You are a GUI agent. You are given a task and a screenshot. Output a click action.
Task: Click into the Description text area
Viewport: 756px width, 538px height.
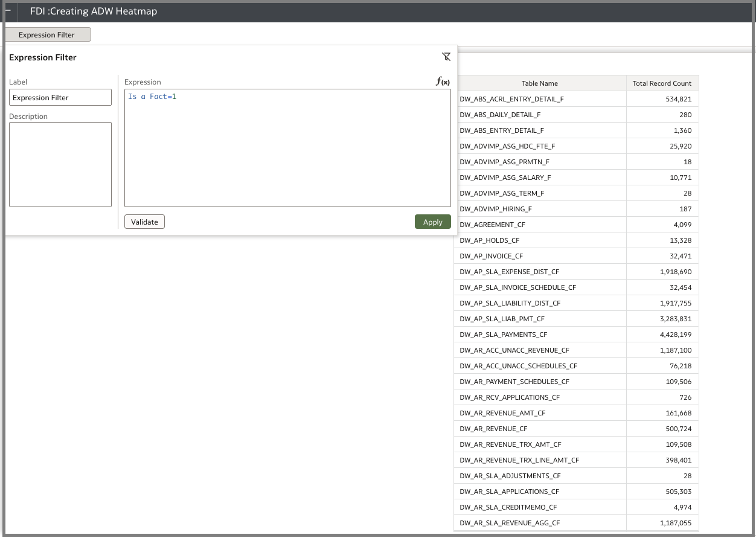click(x=60, y=164)
